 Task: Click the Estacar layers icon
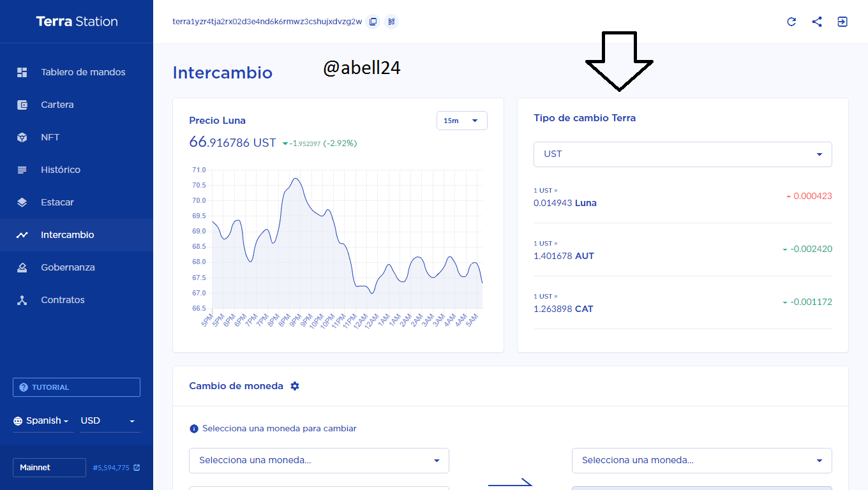point(22,202)
